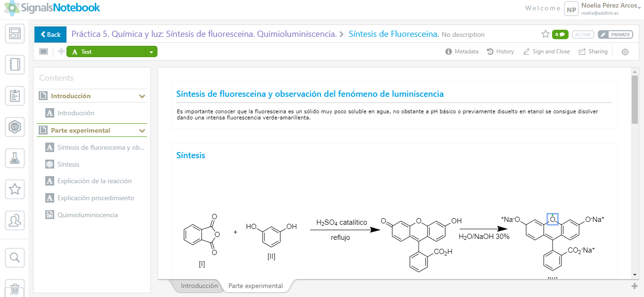Switch to the Introducción bottom tab
Image resolution: width=644 pixels, height=297 pixels.
tap(199, 286)
